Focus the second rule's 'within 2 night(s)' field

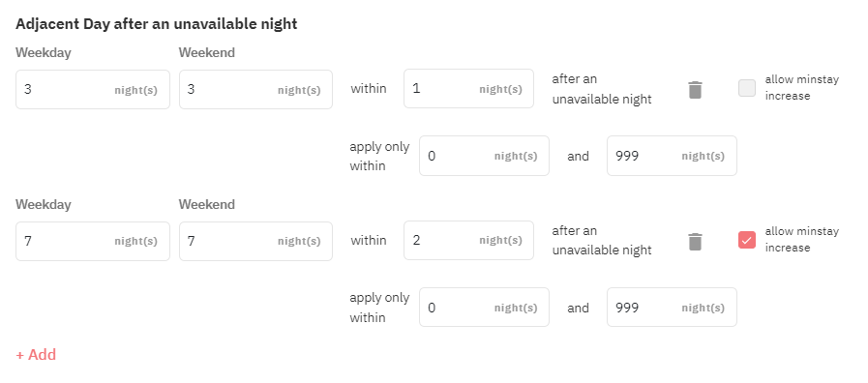pyautogui.click(x=469, y=240)
